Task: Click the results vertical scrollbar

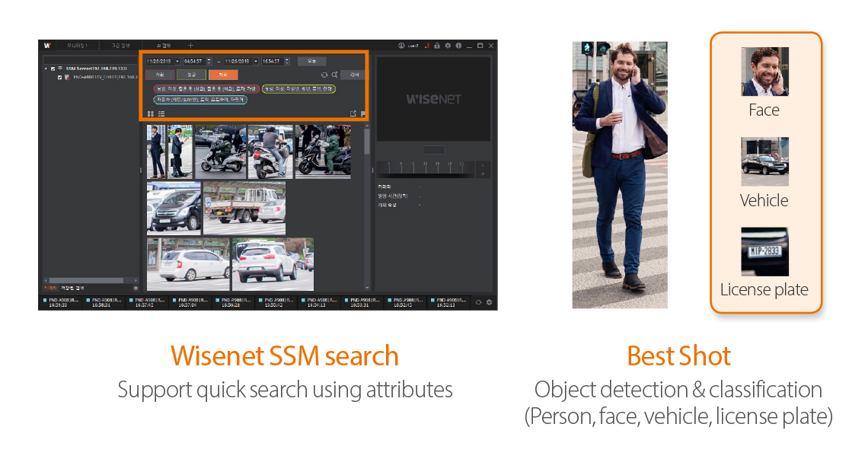Action: [x=366, y=207]
